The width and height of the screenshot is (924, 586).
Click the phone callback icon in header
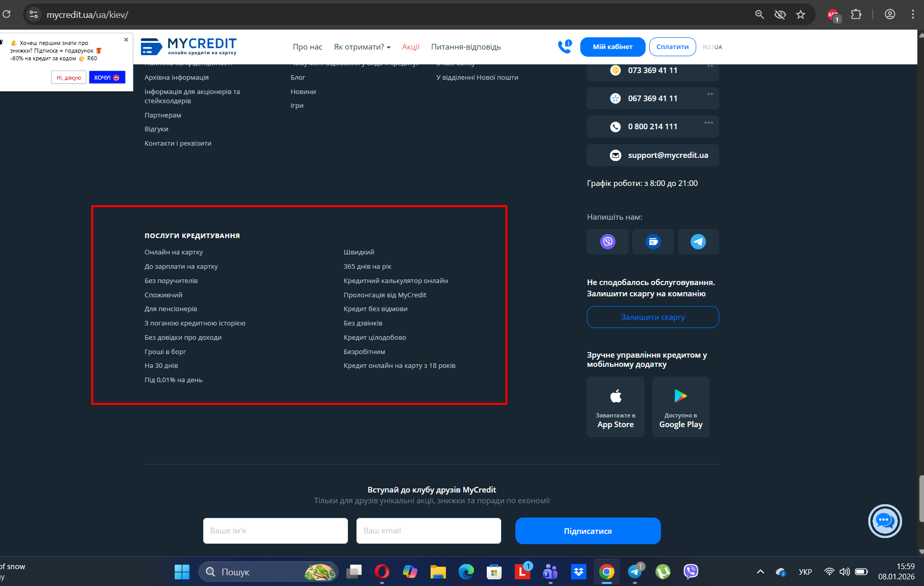[x=565, y=46]
